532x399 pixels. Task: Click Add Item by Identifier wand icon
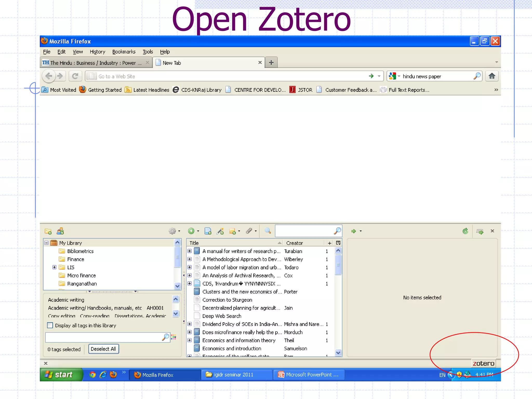point(220,231)
